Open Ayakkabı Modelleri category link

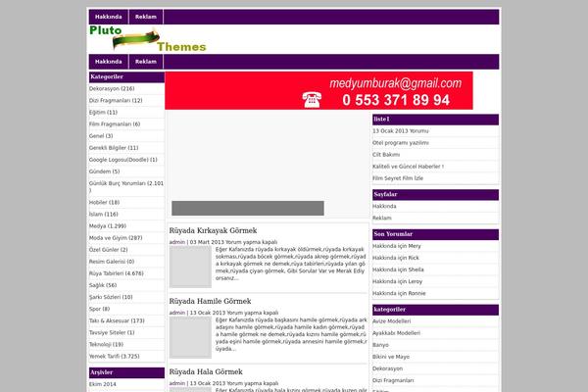coord(396,333)
